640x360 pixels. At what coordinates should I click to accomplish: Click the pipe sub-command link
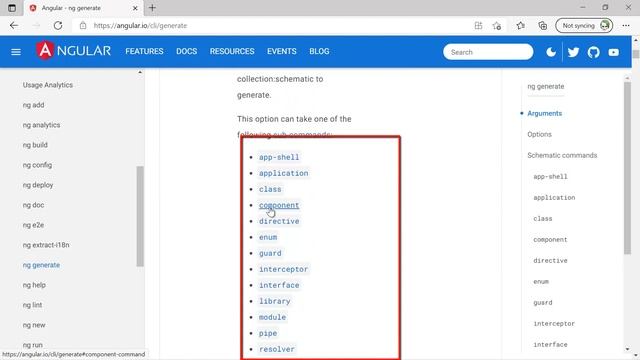click(268, 333)
